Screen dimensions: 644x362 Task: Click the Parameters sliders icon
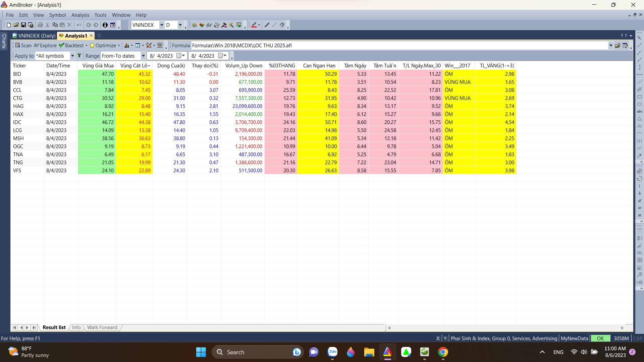tap(160, 45)
